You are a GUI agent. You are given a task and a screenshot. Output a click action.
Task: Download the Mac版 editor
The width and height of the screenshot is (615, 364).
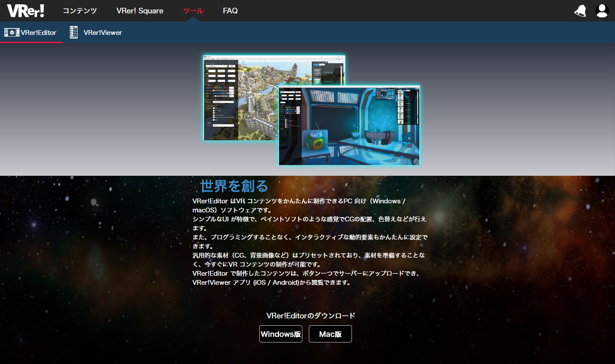click(330, 334)
